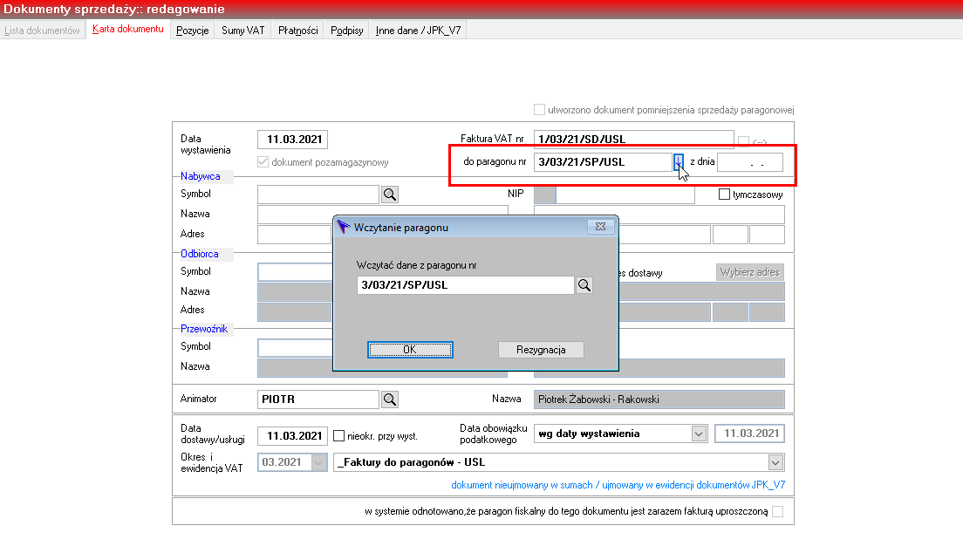The height and width of the screenshot is (560, 963).
Task: Open receipt lookup magnifier in Wczytanie paragonu dialog
Action: 584,285
